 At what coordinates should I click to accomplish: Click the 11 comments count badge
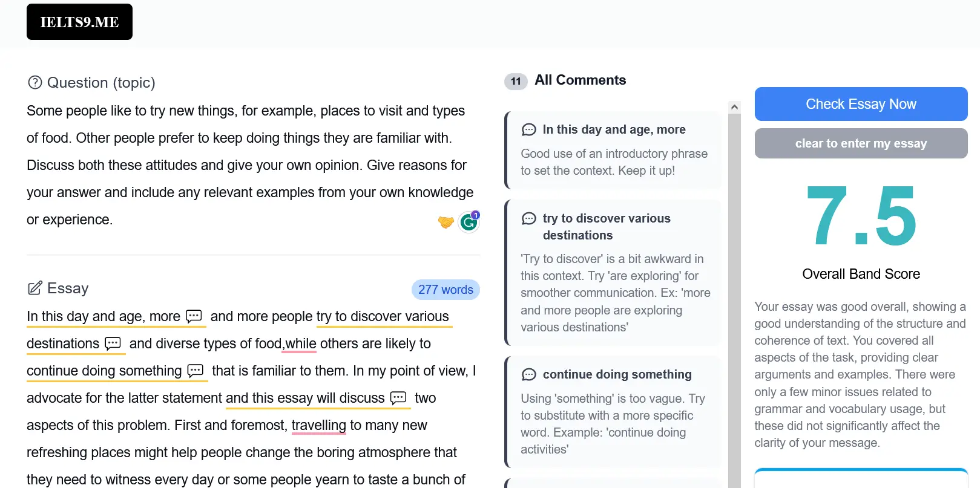(x=516, y=81)
